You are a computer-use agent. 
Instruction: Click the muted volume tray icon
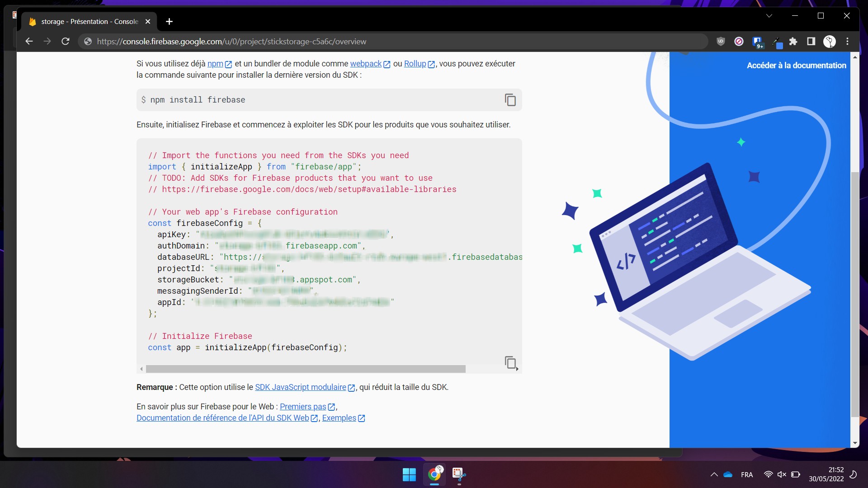click(782, 474)
